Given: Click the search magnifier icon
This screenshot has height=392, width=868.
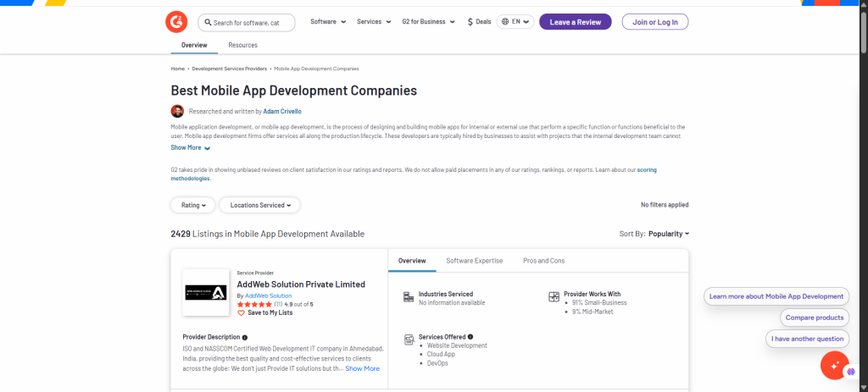Looking at the screenshot, I should click(207, 22).
